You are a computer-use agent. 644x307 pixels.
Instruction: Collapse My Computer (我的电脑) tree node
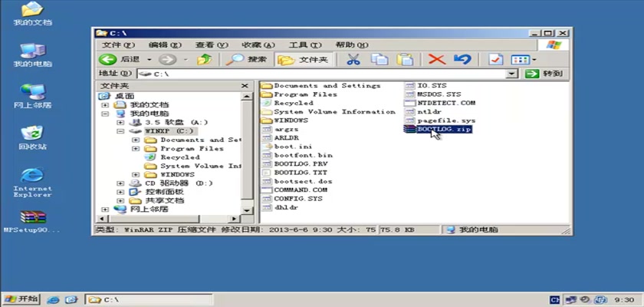(x=105, y=114)
